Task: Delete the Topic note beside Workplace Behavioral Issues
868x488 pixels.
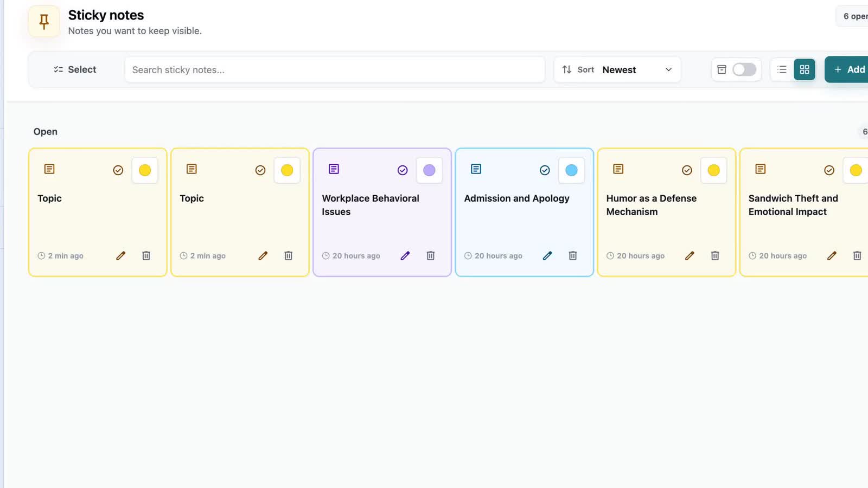Action: pyautogui.click(x=288, y=255)
